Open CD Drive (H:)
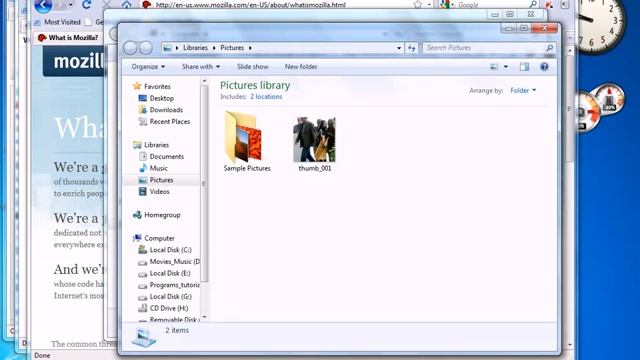The width and height of the screenshot is (640, 360). 169,308
